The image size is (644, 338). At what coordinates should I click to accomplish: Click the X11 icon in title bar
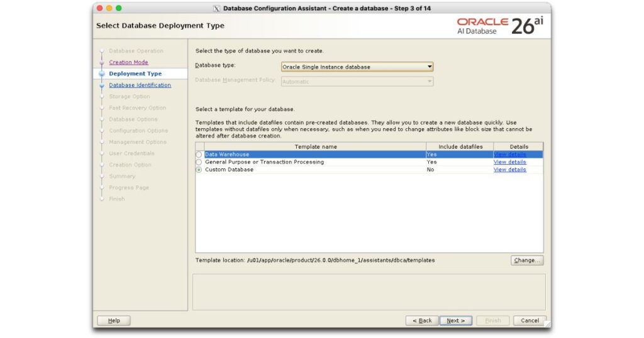(217, 8)
